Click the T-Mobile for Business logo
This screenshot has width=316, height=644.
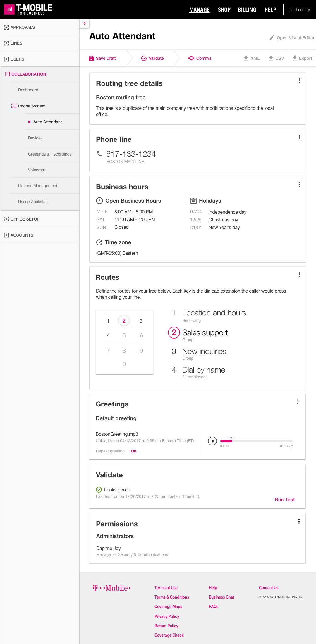(x=28, y=9)
